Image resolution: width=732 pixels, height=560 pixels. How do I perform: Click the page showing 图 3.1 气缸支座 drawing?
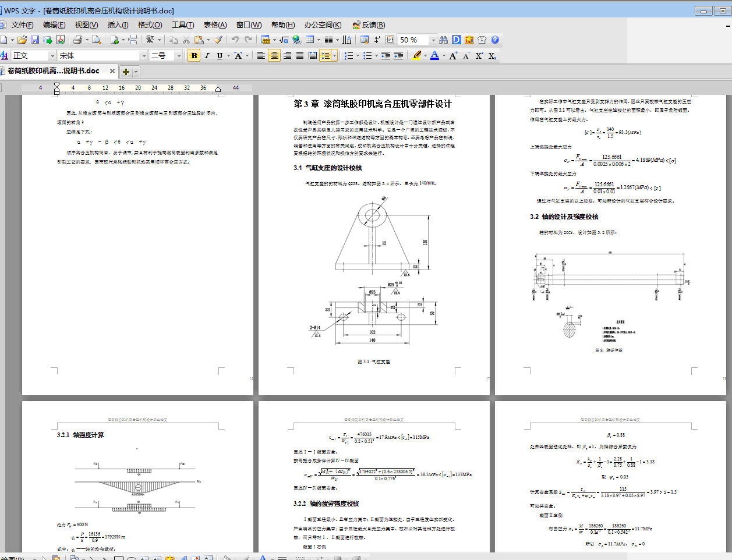(x=374, y=244)
